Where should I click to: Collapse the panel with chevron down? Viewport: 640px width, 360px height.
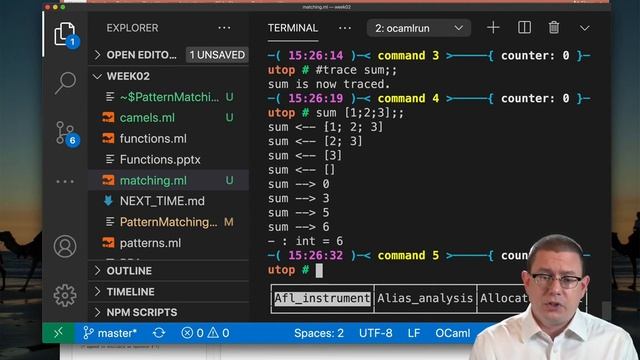point(584,28)
